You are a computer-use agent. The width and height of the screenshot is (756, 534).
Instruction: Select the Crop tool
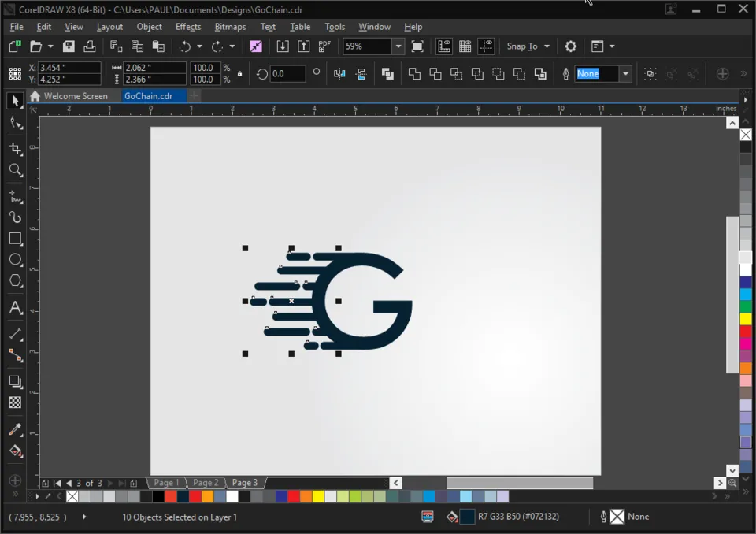(16, 149)
